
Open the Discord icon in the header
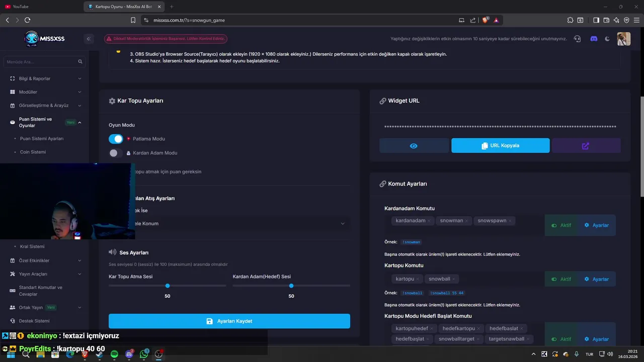[x=594, y=39]
